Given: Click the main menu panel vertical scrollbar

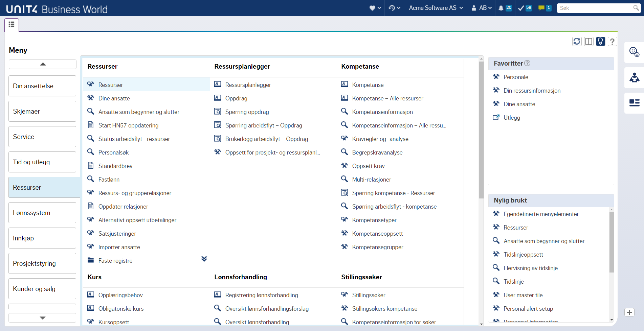Looking at the screenshot, I should (x=481, y=130).
